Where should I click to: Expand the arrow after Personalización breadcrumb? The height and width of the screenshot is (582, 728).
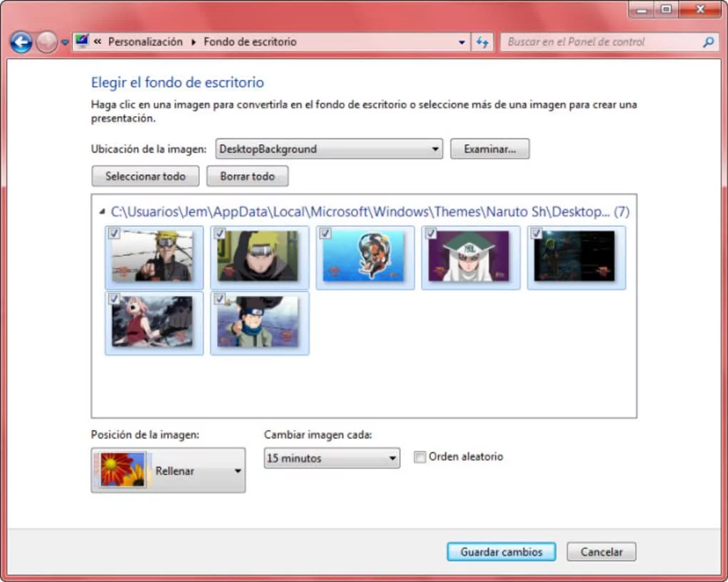[193, 42]
